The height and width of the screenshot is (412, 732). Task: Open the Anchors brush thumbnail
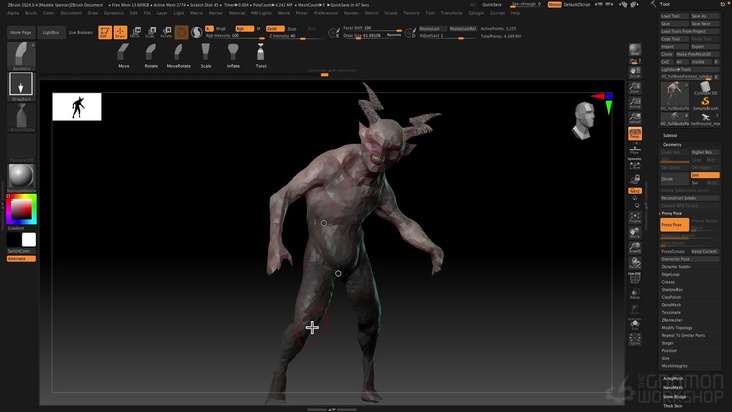point(21,56)
